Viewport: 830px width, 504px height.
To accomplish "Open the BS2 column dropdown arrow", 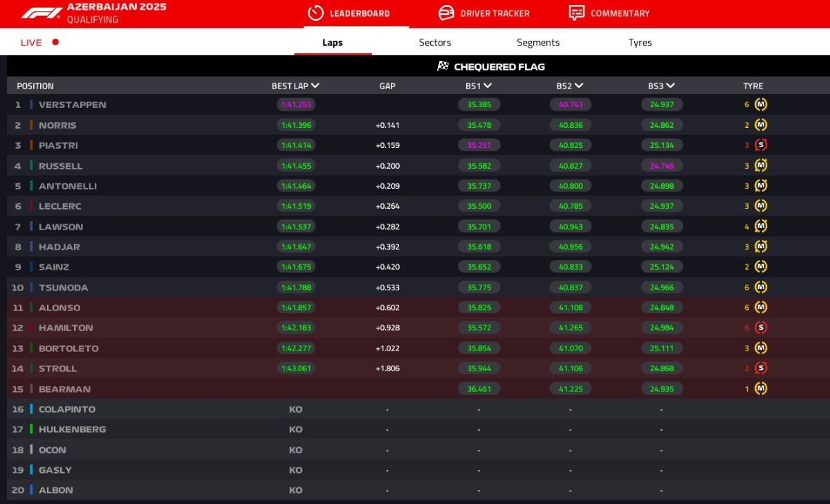I will (579, 86).
